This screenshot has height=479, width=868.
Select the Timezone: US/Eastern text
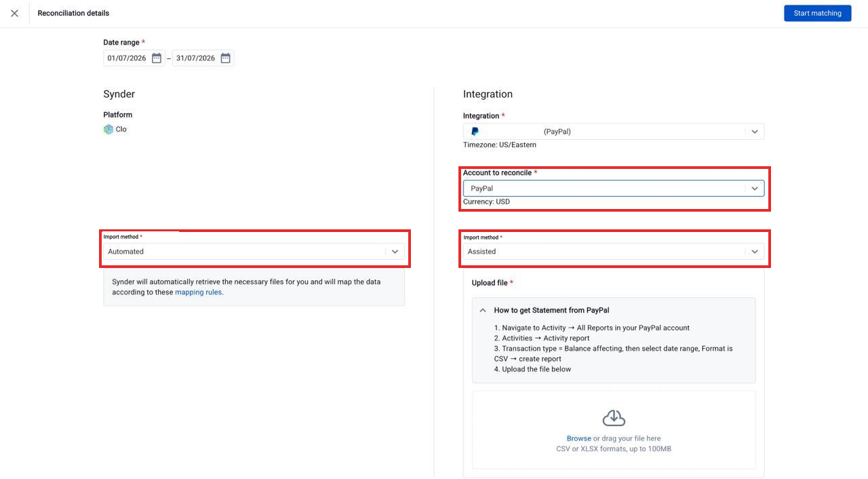click(x=500, y=145)
